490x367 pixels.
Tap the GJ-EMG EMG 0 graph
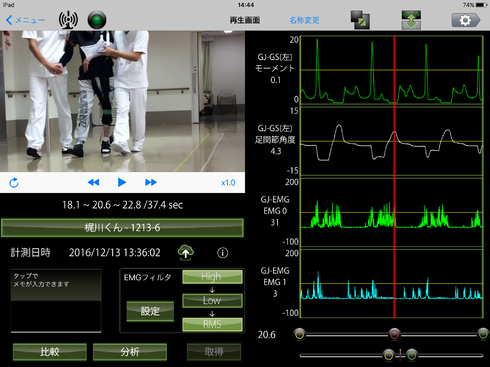click(392, 212)
